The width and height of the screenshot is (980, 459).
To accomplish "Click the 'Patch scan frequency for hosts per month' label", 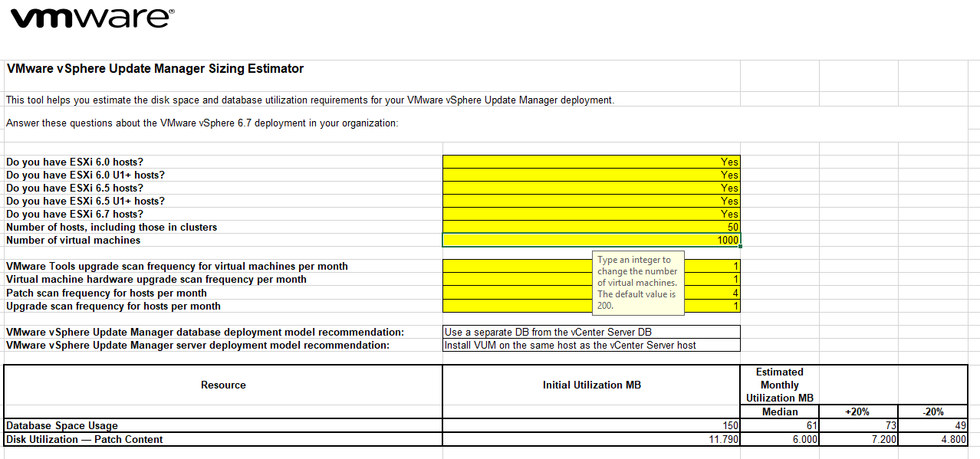I will (x=106, y=293).
